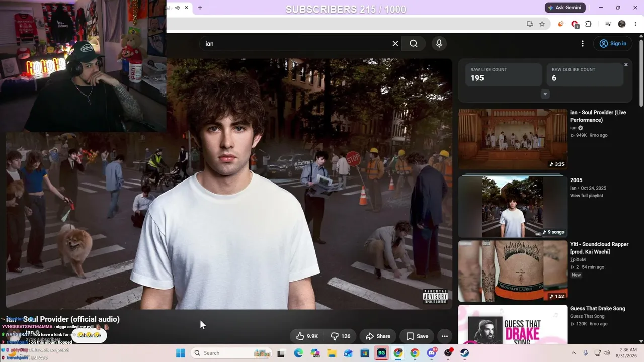
Task: Open 'ian - Soul Provider (Live Performance)' title
Action: coord(598,116)
